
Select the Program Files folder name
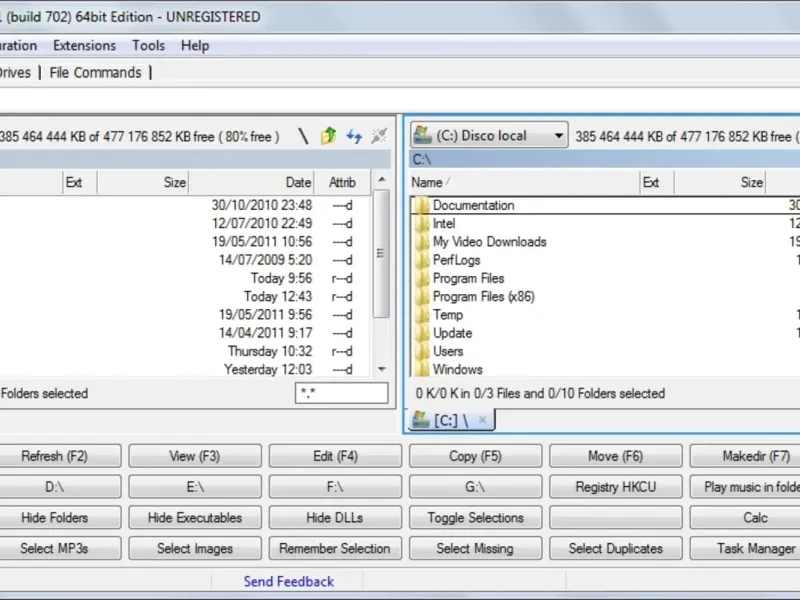pos(468,279)
